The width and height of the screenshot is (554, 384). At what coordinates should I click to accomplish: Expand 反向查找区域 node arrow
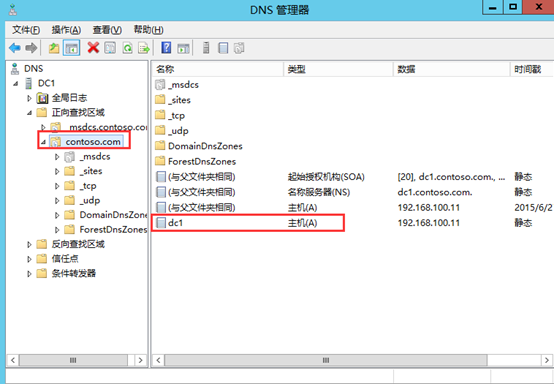[29, 244]
